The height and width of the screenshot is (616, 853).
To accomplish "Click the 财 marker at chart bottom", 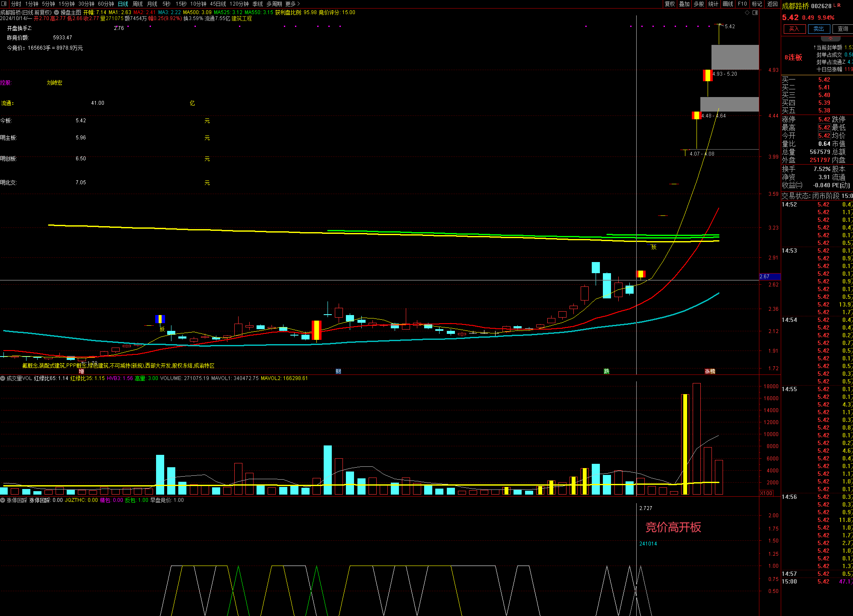I will coord(338,371).
